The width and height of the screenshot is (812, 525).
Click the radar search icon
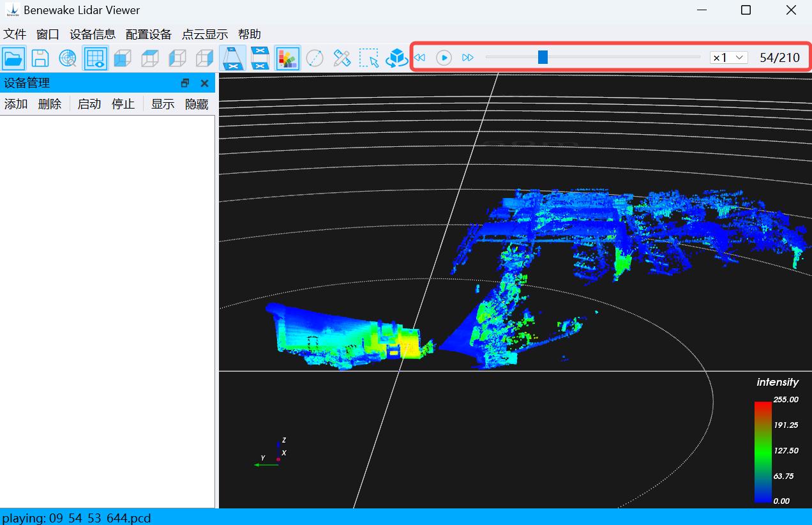tap(68, 58)
